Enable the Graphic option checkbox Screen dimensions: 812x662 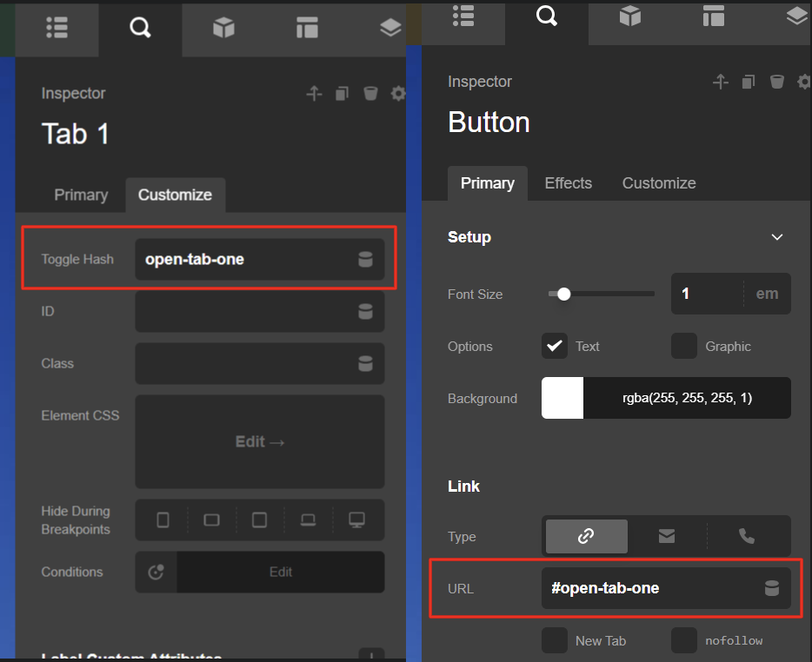[x=684, y=346]
